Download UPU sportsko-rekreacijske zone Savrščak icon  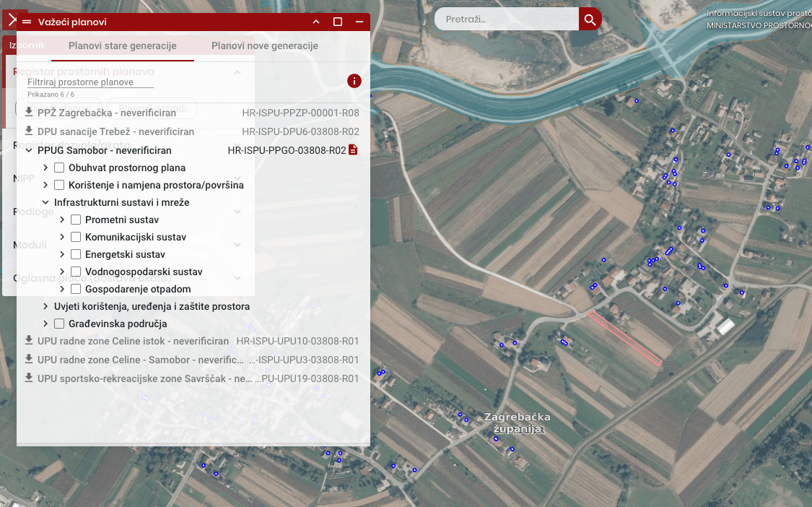tap(29, 378)
